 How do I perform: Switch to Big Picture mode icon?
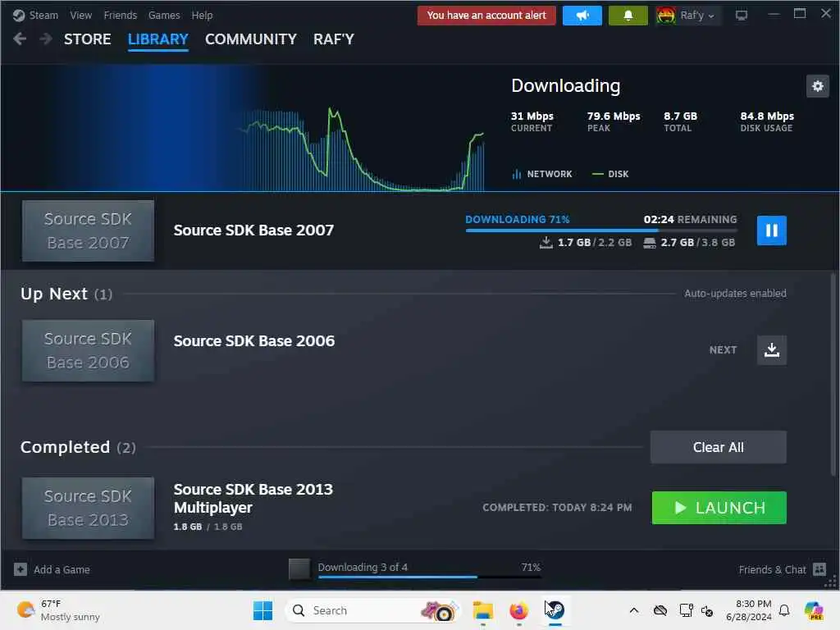click(x=742, y=16)
